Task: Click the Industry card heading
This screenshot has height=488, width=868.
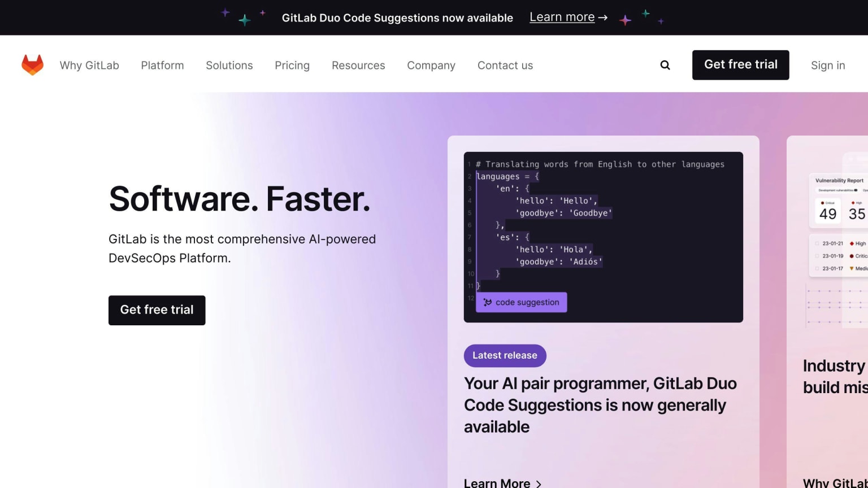Action: click(835, 376)
